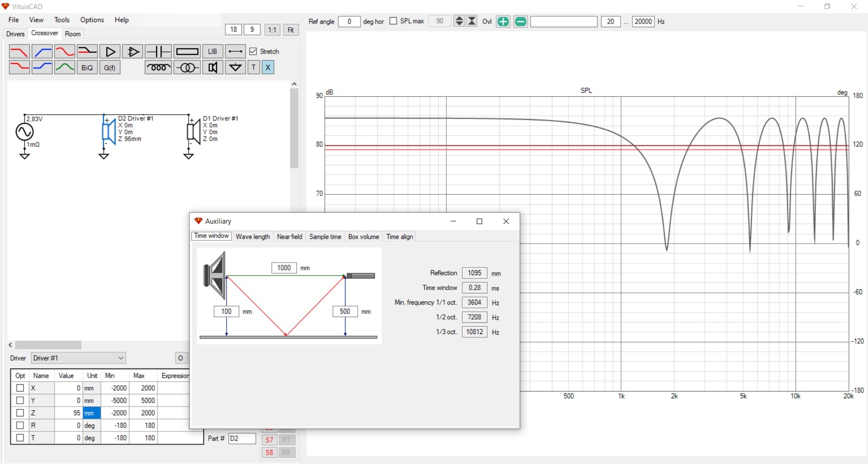Add an inductor coil component
Image resolution: width=868 pixels, height=464 pixels.
click(x=158, y=67)
